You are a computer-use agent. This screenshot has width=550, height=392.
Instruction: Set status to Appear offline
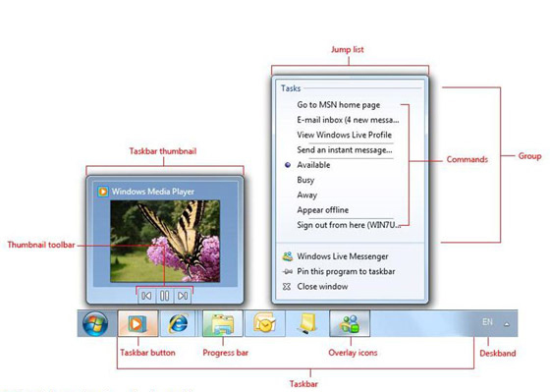click(323, 210)
